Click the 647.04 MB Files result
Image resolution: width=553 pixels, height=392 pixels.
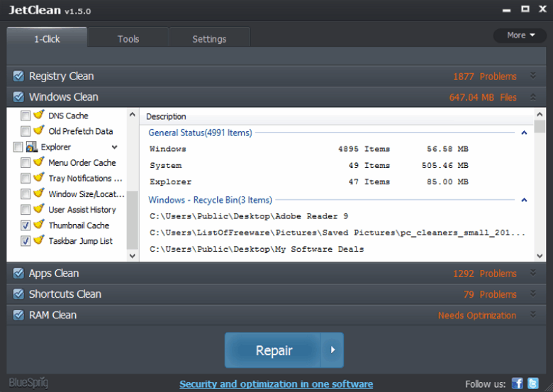coord(483,97)
